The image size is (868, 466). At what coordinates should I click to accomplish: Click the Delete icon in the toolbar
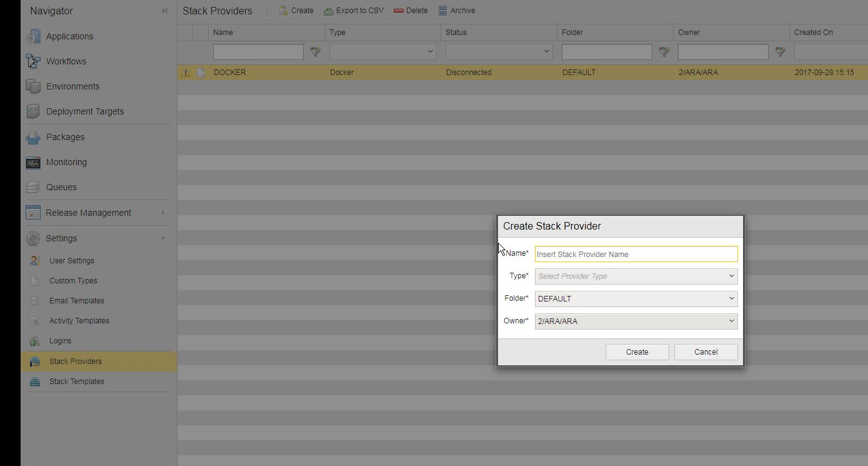coord(398,10)
